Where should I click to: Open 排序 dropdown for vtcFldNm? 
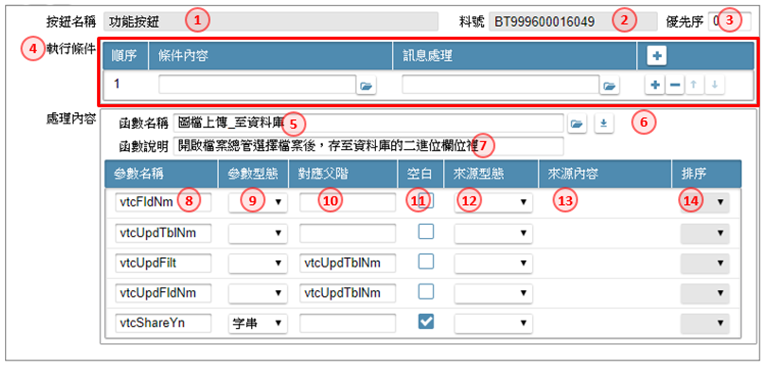click(x=705, y=202)
